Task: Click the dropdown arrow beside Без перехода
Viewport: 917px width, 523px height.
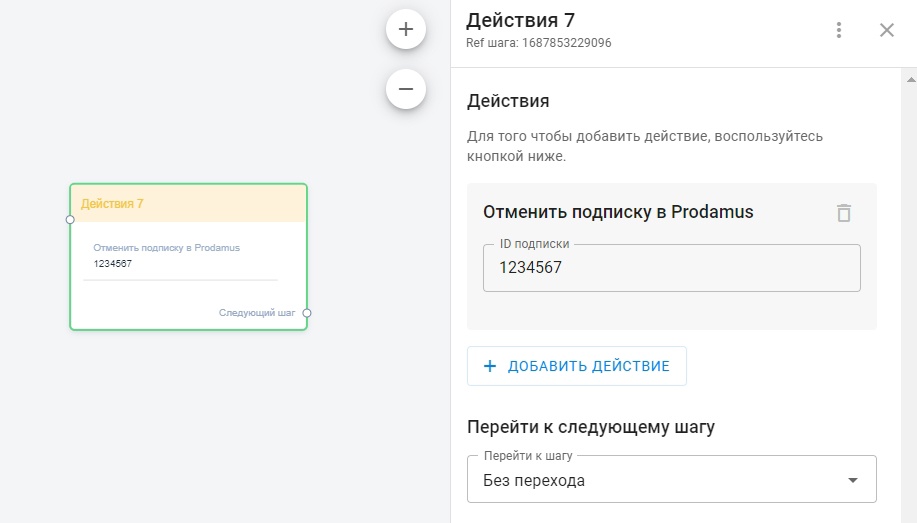Action: pyautogui.click(x=853, y=480)
